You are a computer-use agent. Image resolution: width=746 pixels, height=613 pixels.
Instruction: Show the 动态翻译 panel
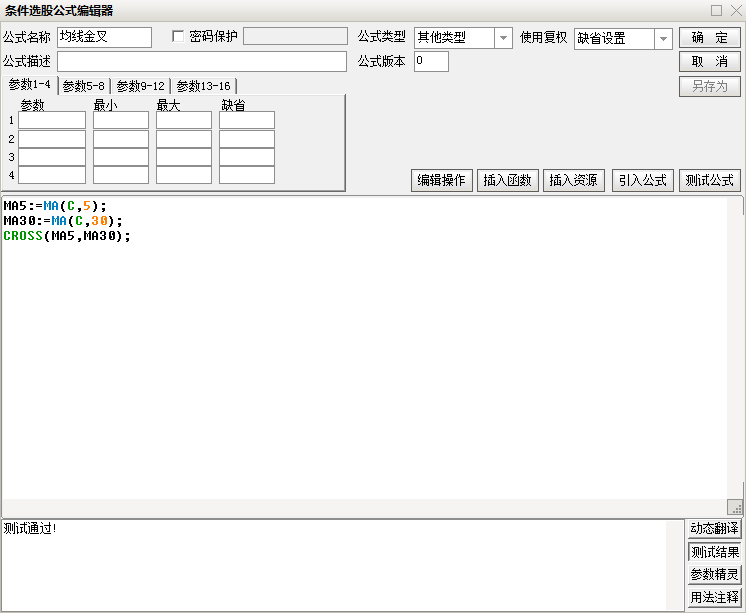[x=714, y=529]
